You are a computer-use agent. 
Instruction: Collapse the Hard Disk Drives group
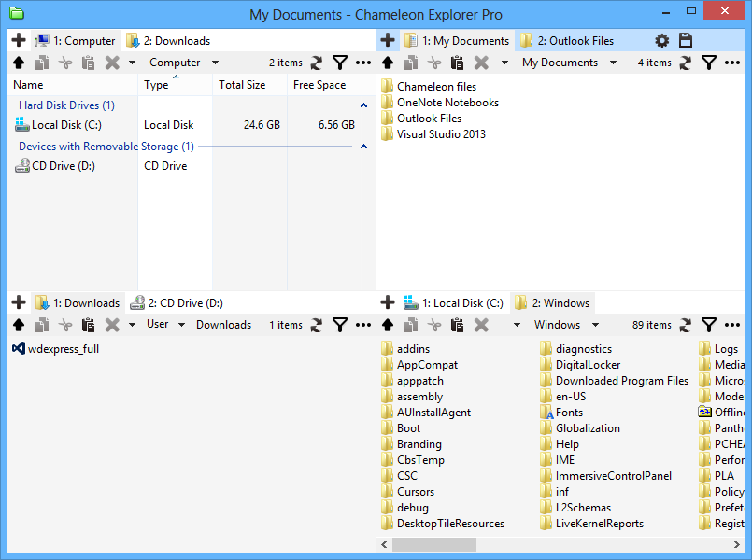[x=363, y=105]
